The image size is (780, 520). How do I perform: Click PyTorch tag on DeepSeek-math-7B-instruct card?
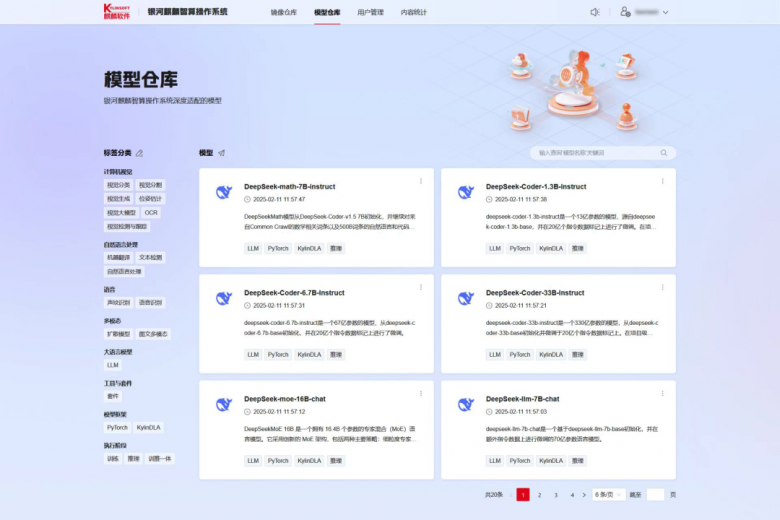[x=278, y=248]
